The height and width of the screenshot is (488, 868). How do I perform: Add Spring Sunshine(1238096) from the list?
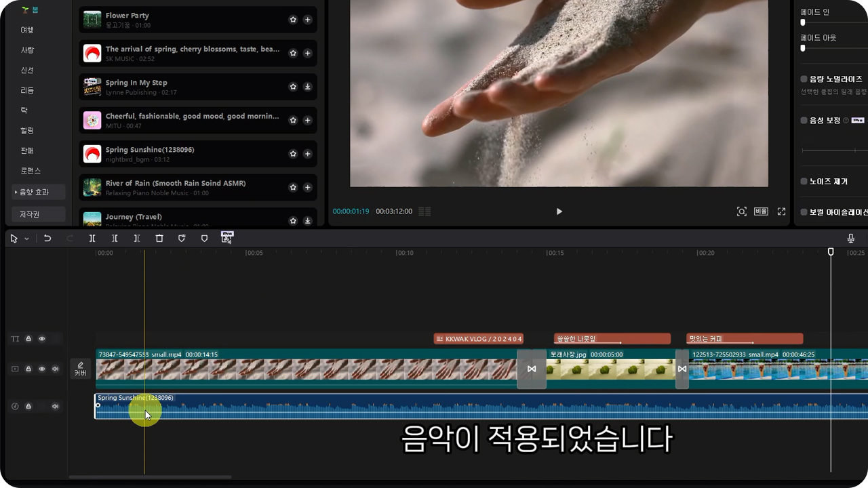pos(307,154)
